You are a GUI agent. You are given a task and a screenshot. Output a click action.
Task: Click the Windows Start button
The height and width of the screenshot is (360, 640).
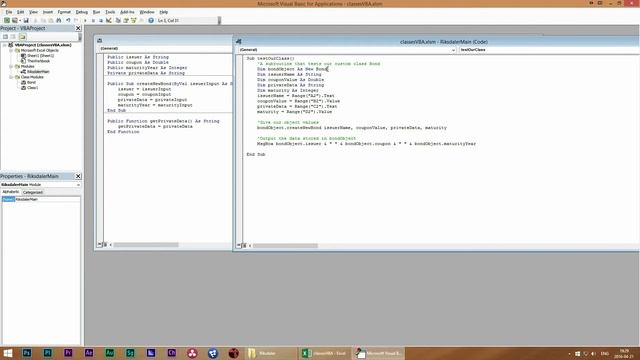coord(8,353)
